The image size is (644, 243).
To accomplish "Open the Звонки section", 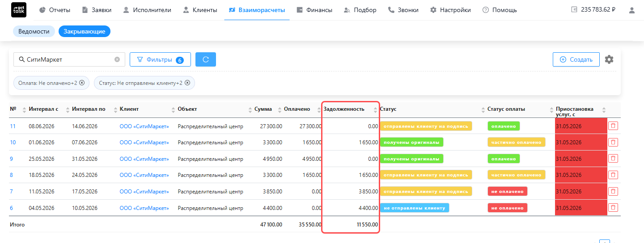I will (x=403, y=10).
